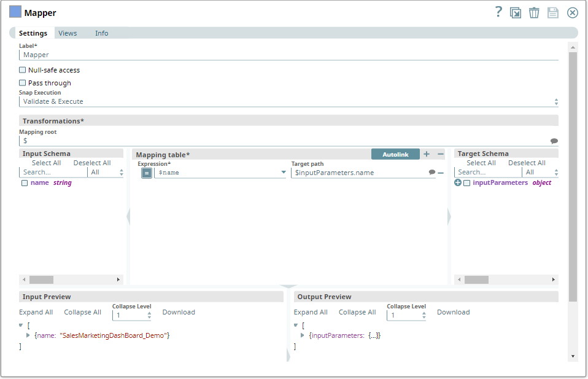Open the Snap Execution dropdown
The image size is (588, 379).
pyautogui.click(x=288, y=102)
